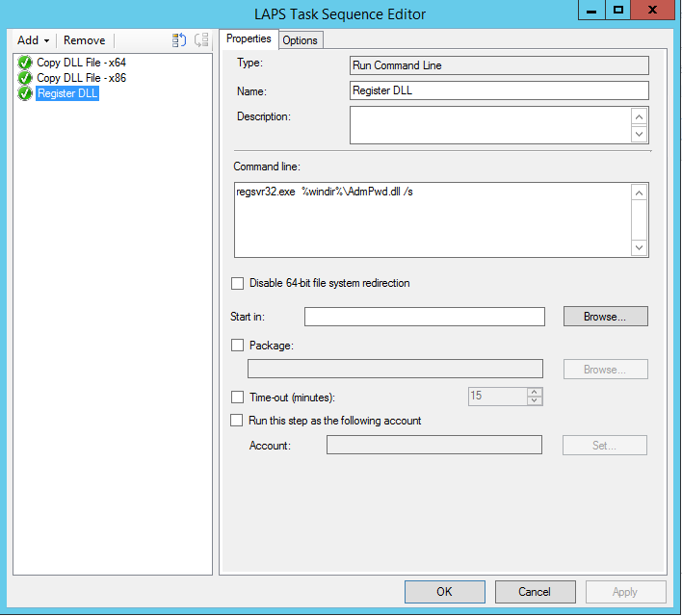This screenshot has width=682, height=616.
Task: Close the LAPS Task Sequence Editor window
Action: [652, 10]
